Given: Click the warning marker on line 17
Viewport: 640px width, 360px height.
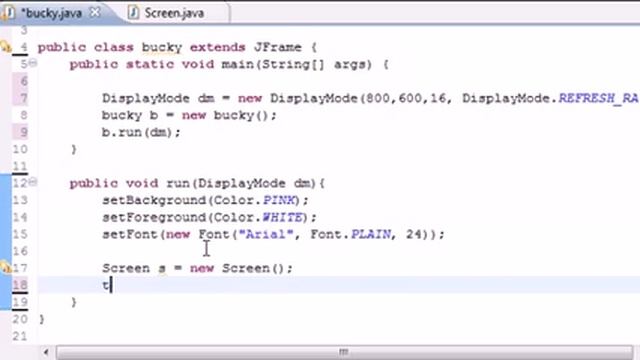Looking at the screenshot, I should 5,267.
